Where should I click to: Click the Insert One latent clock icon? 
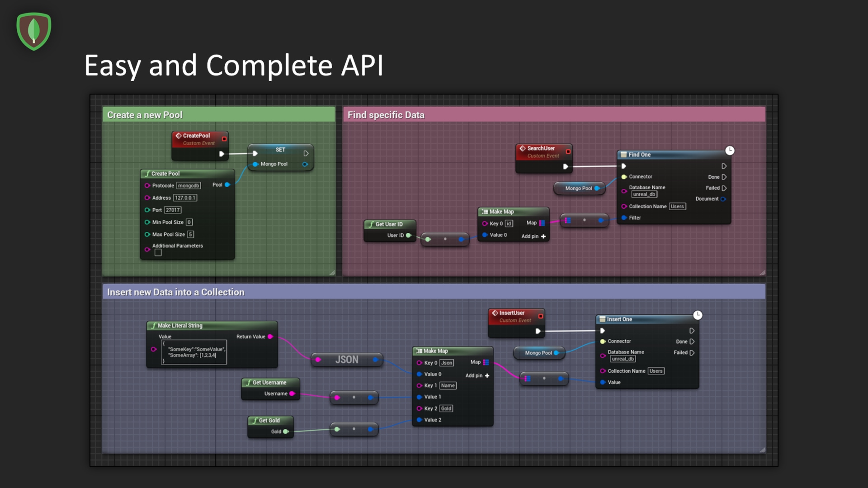698,315
